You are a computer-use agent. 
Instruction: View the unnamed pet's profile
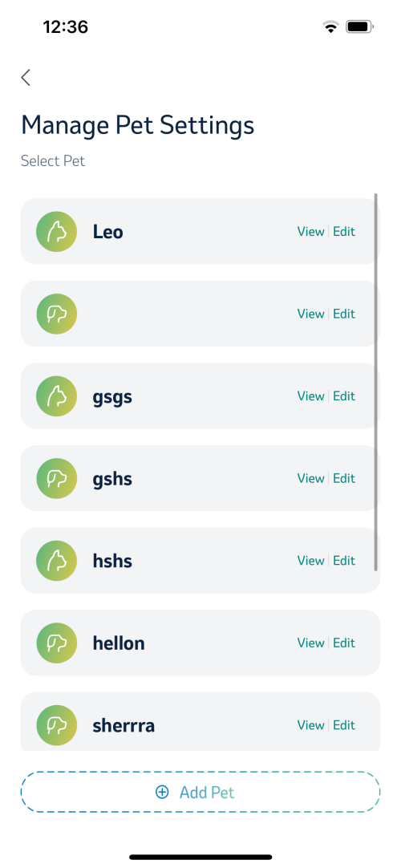tap(311, 314)
